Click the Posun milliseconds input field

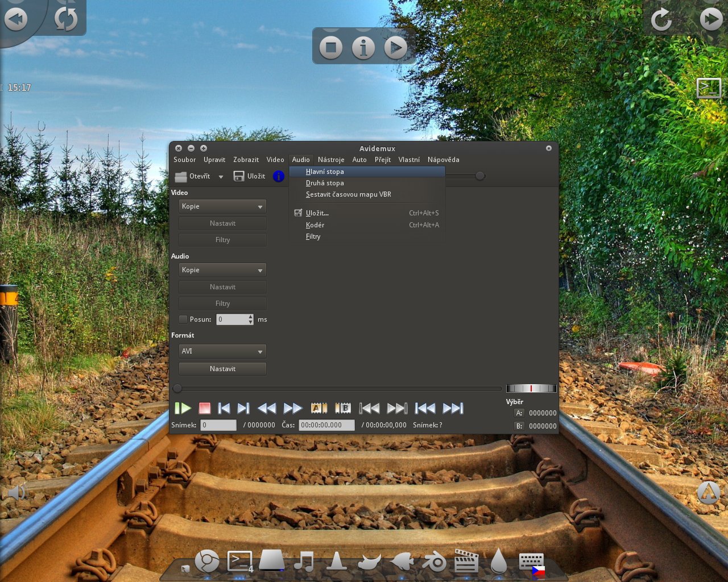231,319
